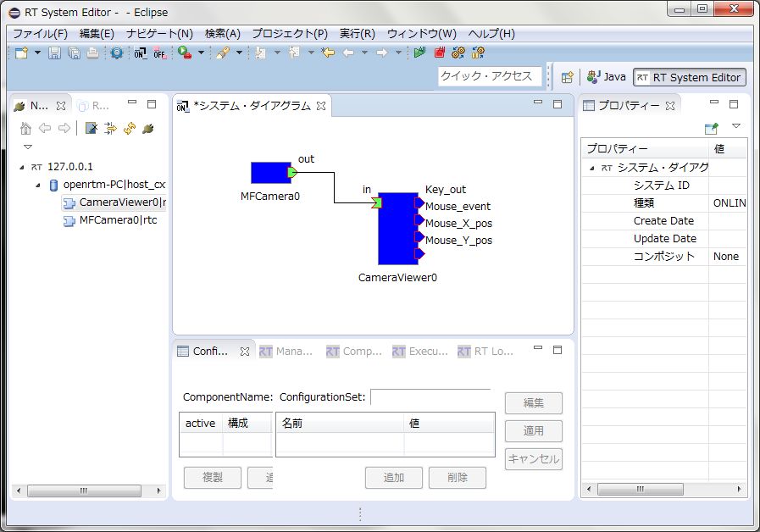Click the filter arrows icon in Name Service panel

coord(110,129)
